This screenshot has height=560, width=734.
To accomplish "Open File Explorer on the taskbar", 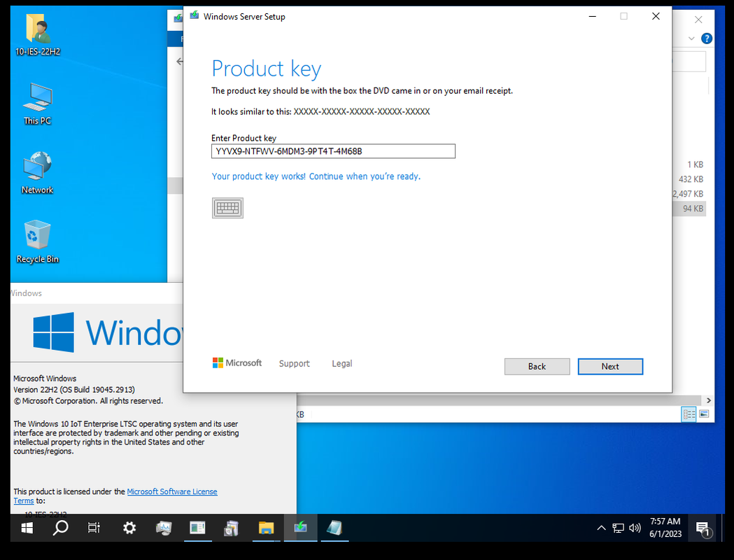I will (x=266, y=528).
